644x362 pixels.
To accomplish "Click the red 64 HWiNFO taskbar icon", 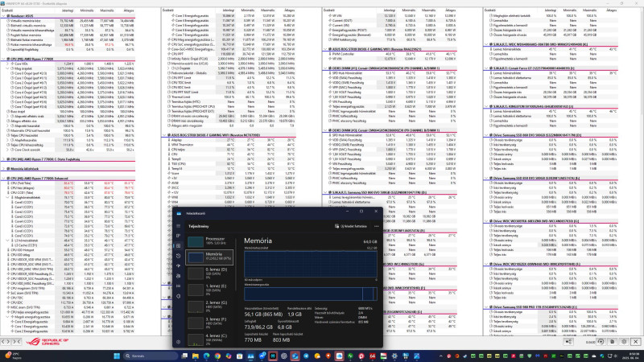I will point(373,356).
